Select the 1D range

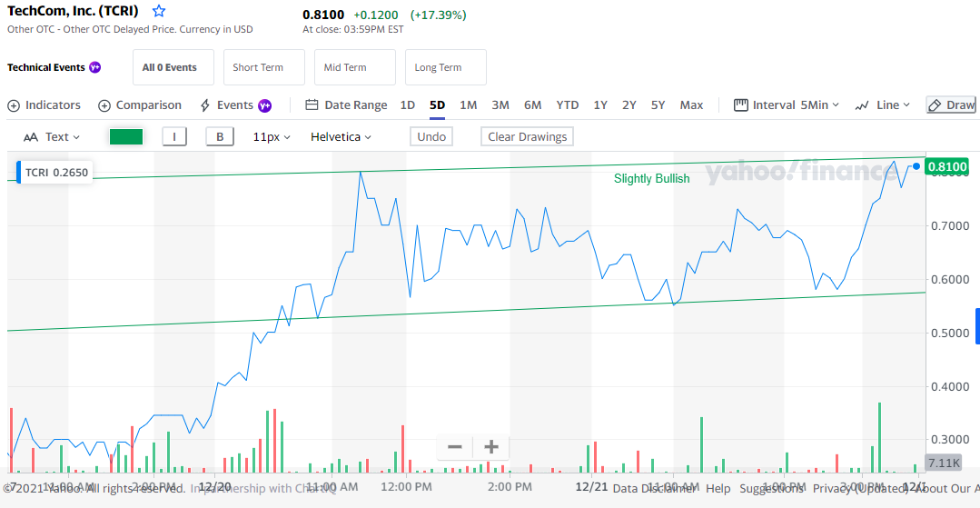coord(408,105)
